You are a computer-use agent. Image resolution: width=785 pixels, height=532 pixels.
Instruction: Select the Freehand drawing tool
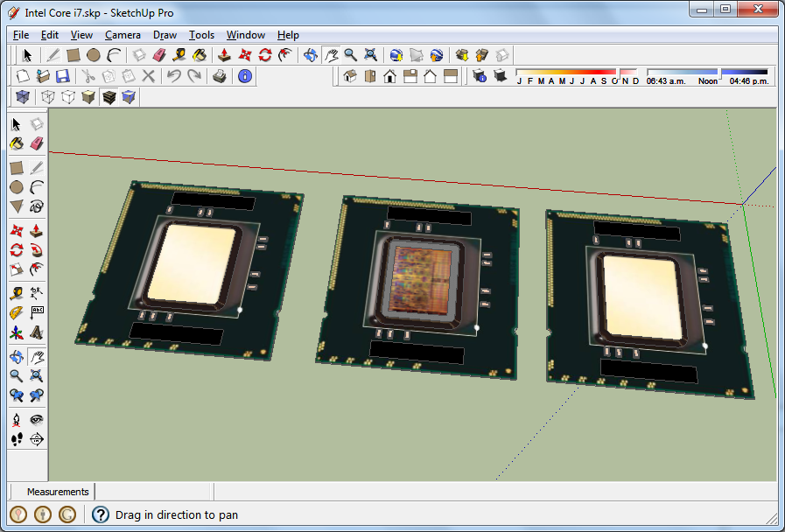coord(37,206)
